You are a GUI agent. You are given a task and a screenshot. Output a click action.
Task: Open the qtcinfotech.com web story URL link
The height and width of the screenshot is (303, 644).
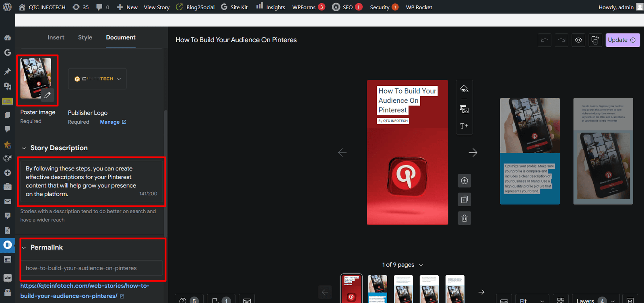pyautogui.click(x=85, y=291)
